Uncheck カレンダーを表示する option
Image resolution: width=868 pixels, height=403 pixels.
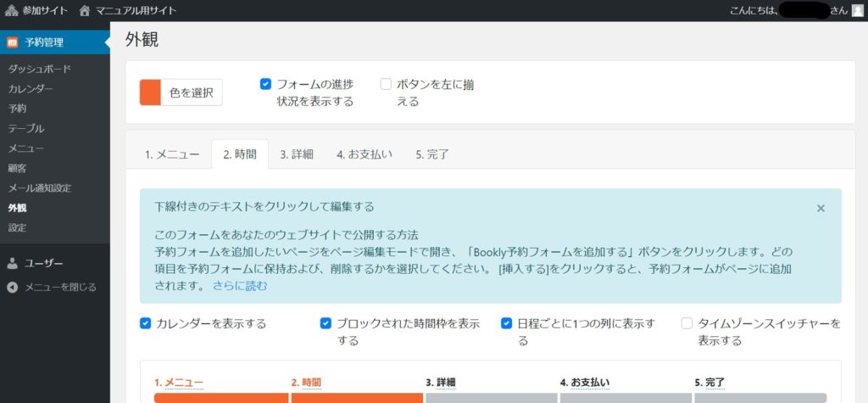point(145,323)
